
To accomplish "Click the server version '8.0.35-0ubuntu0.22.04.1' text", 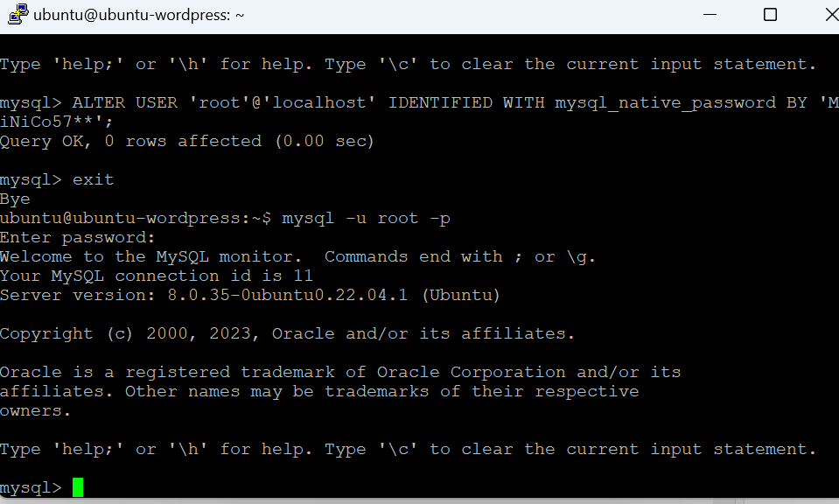I will (x=287, y=296).
